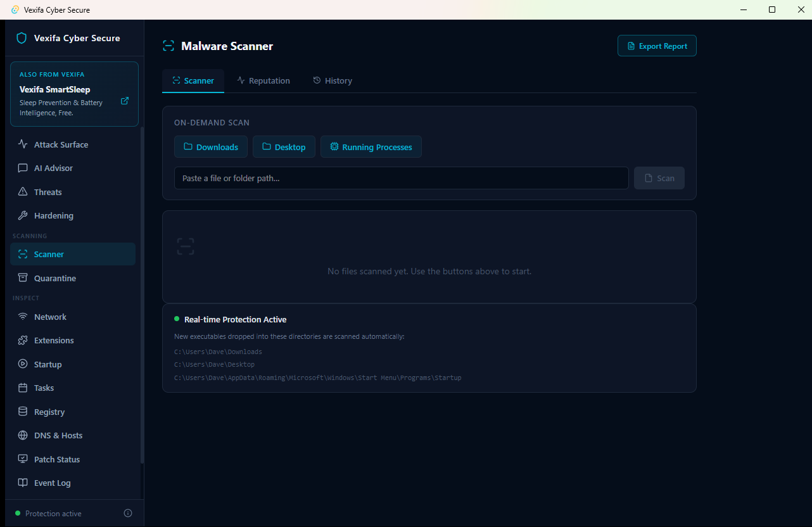This screenshot has width=812, height=527.
Task: Click the Vexifa app icon in the title bar
Action: pyautogui.click(x=15, y=10)
